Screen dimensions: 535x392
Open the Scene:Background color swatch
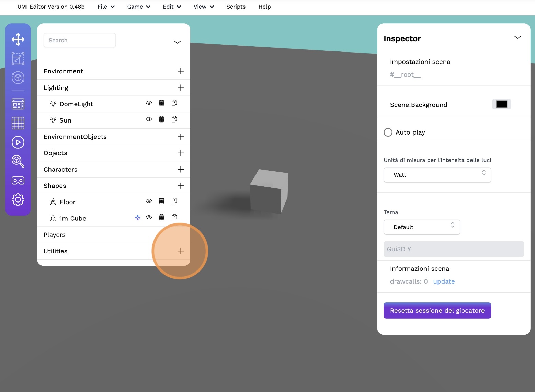(501, 104)
